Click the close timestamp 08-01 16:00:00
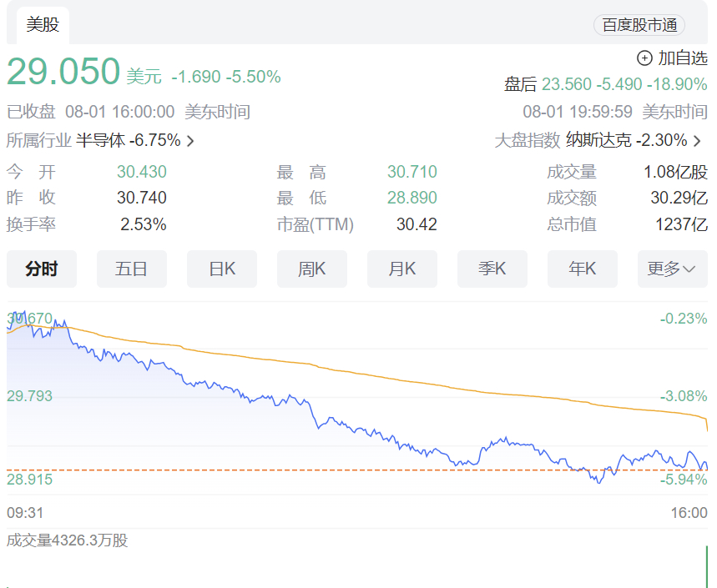717x588 pixels. pyautogui.click(x=120, y=112)
